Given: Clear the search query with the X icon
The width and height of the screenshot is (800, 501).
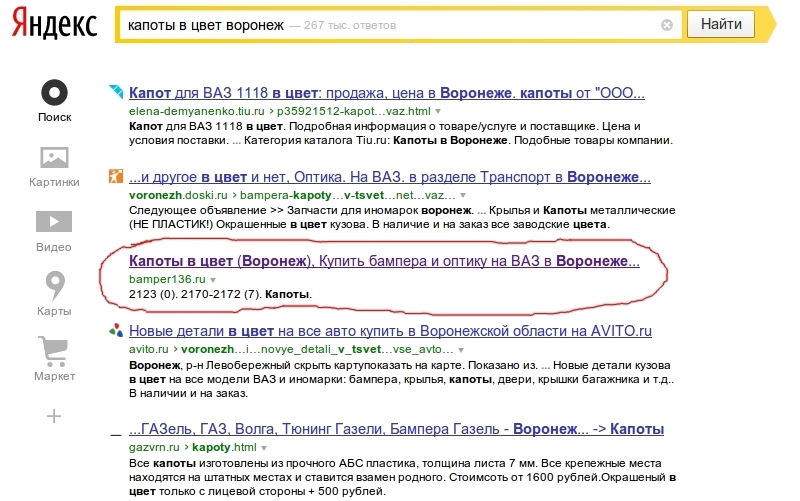Looking at the screenshot, I should tap(667, 25).
